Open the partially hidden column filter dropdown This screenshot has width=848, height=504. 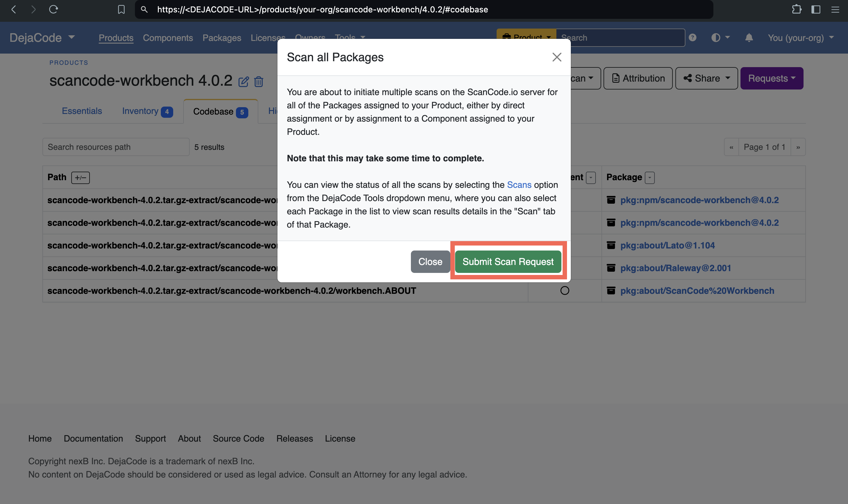(591, 178)
